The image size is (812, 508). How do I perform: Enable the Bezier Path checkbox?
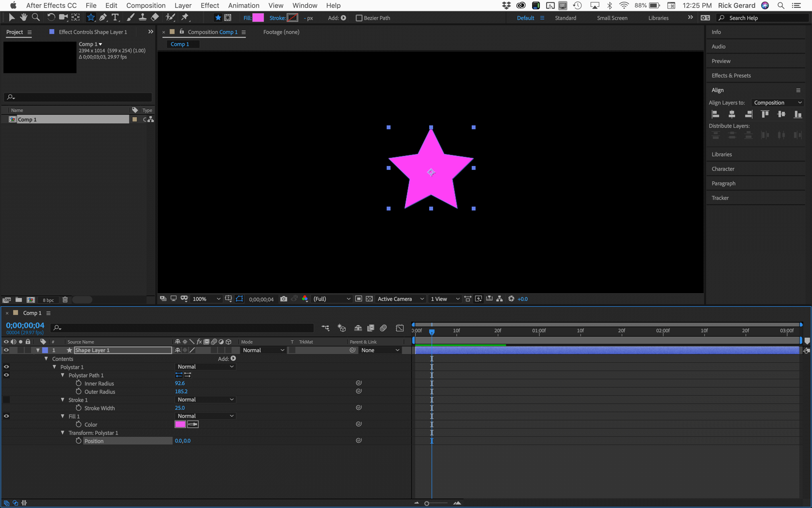359,18
